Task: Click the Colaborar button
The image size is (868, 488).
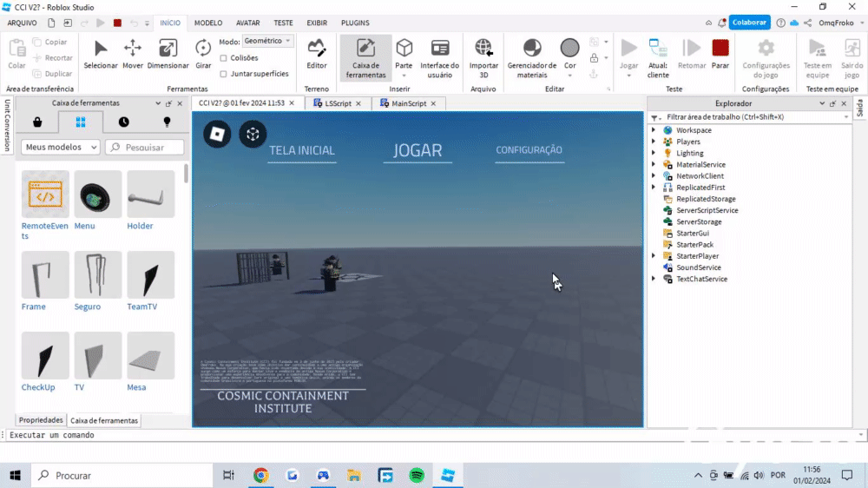Action: pyautogui.click(x=750, y=23)
